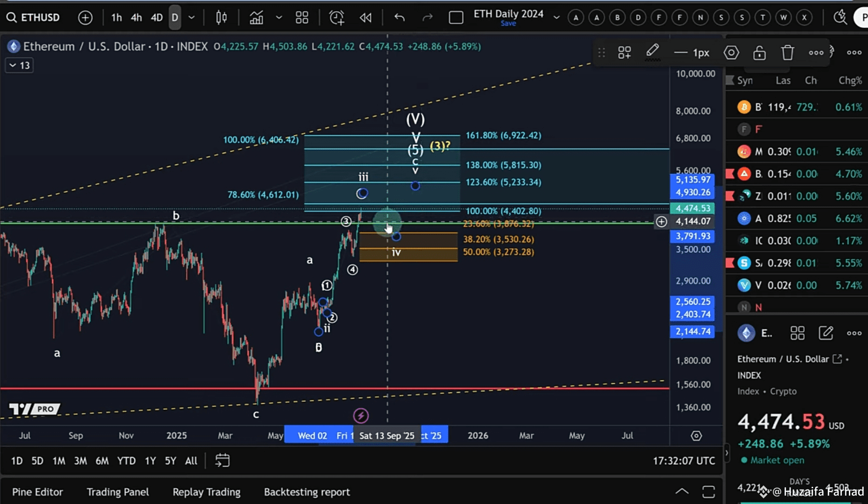Open the X circle shortcut in top toolbar
This screenshot has width=868, height=504.
tap(804, 18)
